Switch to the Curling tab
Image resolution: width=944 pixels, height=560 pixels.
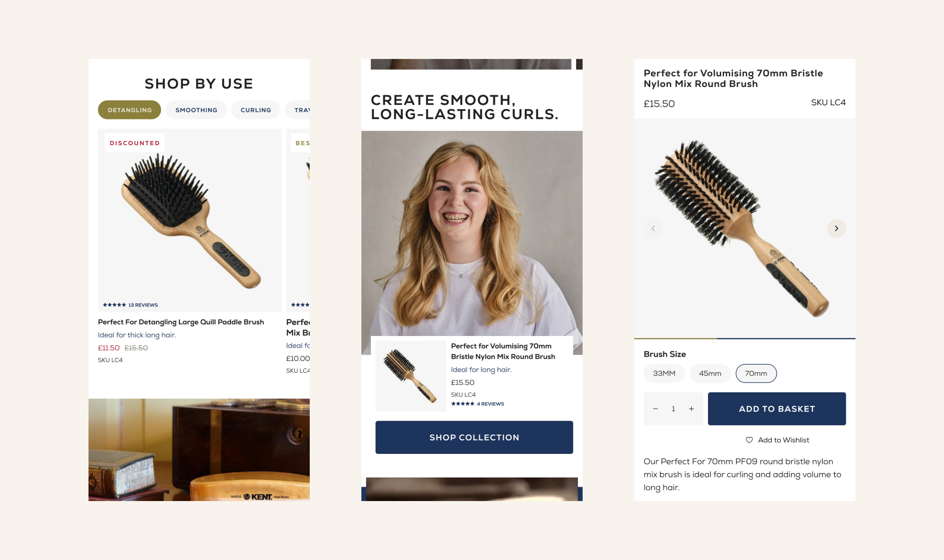[256, 110]
